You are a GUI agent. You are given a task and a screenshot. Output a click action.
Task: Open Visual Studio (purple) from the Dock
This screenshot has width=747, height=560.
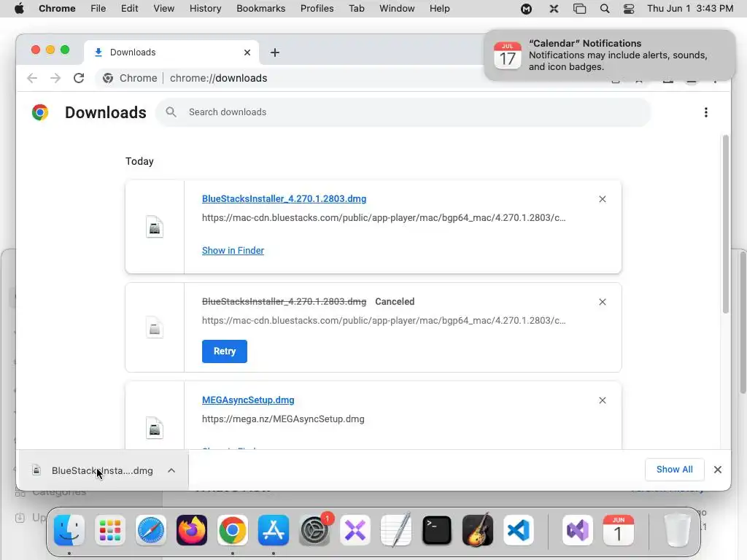pos(578,530)
